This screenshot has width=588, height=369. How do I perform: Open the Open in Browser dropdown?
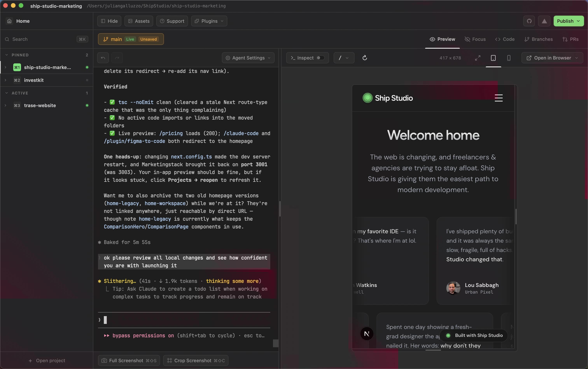pos(552,58)
